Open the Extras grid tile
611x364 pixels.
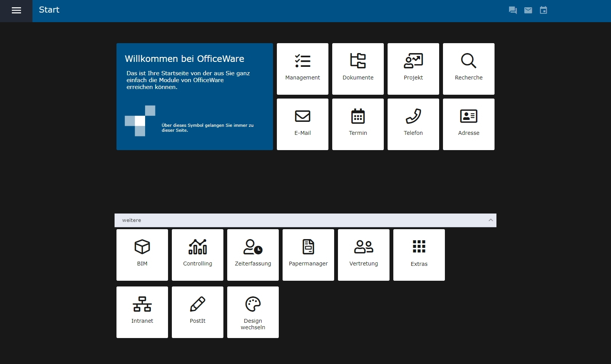pos(419,255)
